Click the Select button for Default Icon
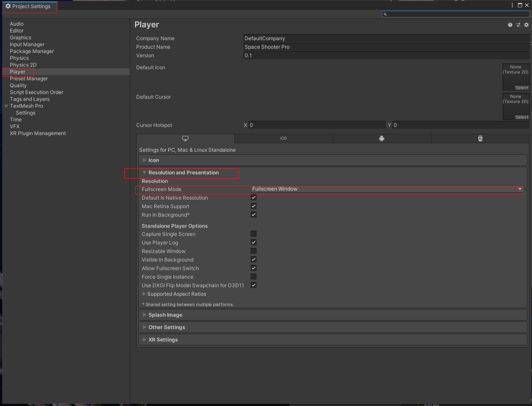The height and width of the screenshot is (406, 532). point(522,88)
